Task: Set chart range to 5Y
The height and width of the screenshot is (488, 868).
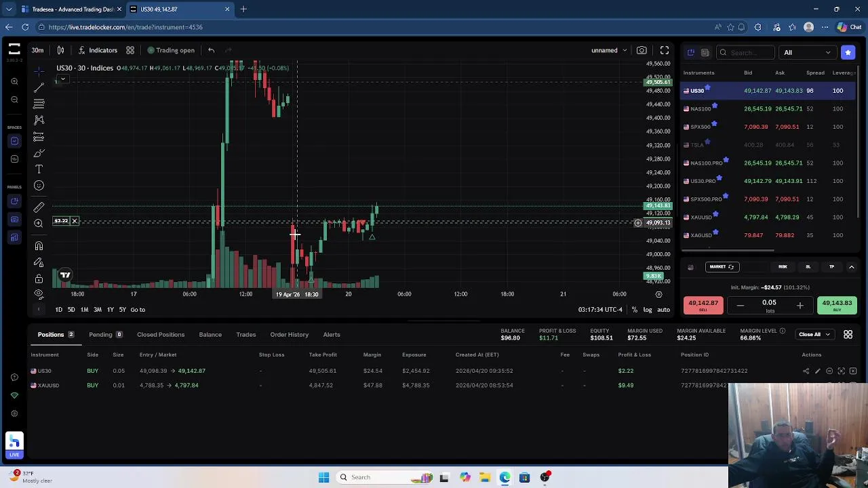Action: [x=122, y=310]
